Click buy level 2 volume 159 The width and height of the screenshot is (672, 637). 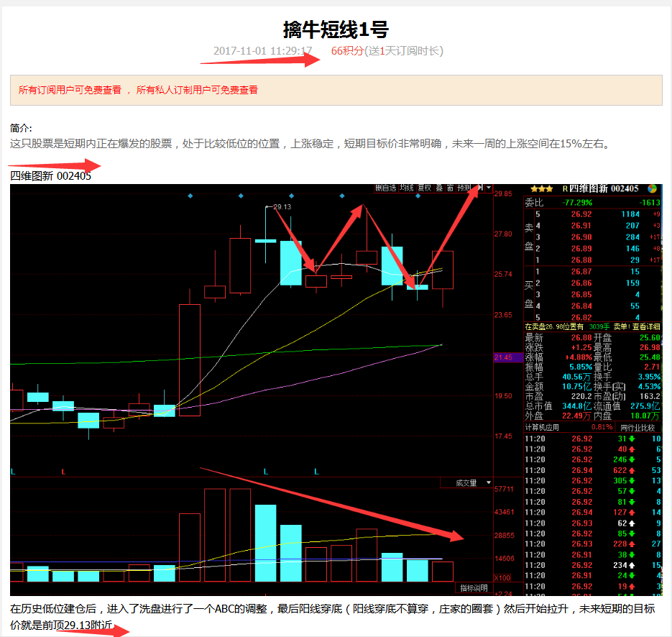point(632,283)
